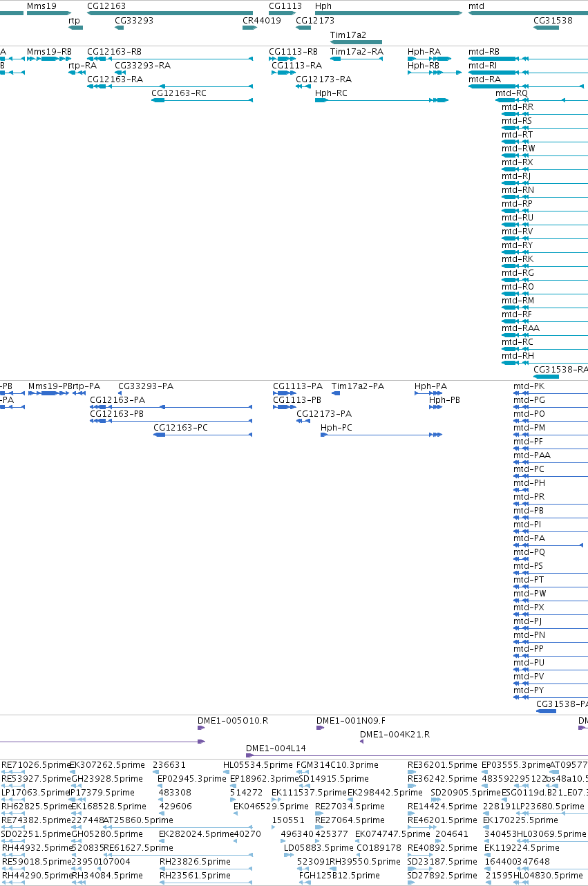Viewport: 588px width, 886px height.
Task: Select the CR44019 gene label
Action: pyautogui.click(x=262, y=21)
